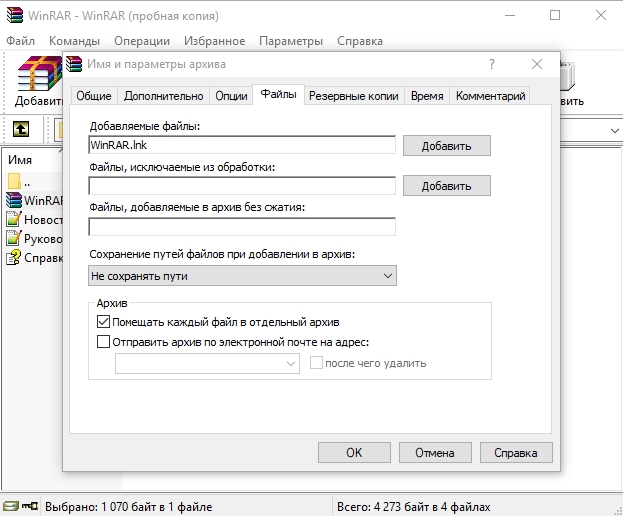This screenshot has height=516, width=623.
Task: Open the Избранное menu
Action: click(x=215, y=41)
